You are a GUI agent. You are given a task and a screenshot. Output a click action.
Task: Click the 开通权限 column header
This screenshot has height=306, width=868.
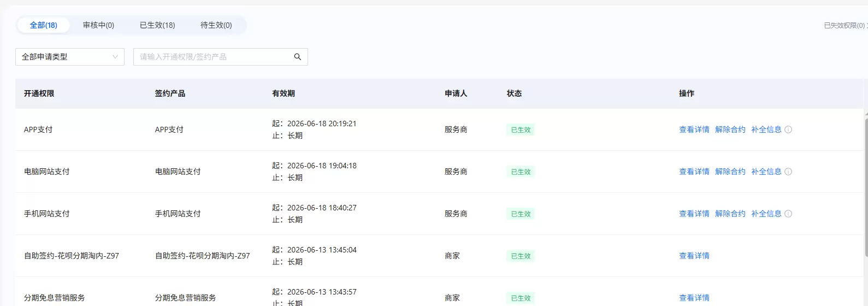pyautogui.click(x=39, y=93)
